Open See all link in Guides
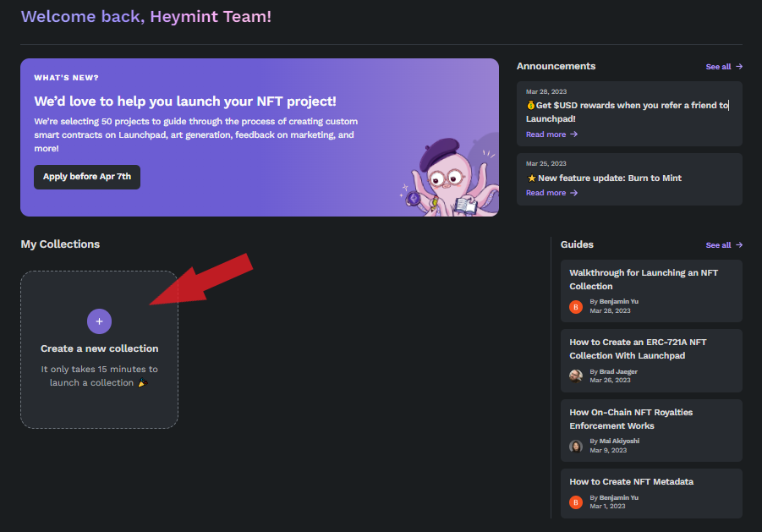Image resolution: width=762 pixels, height=532 pixels. (724, 245)
